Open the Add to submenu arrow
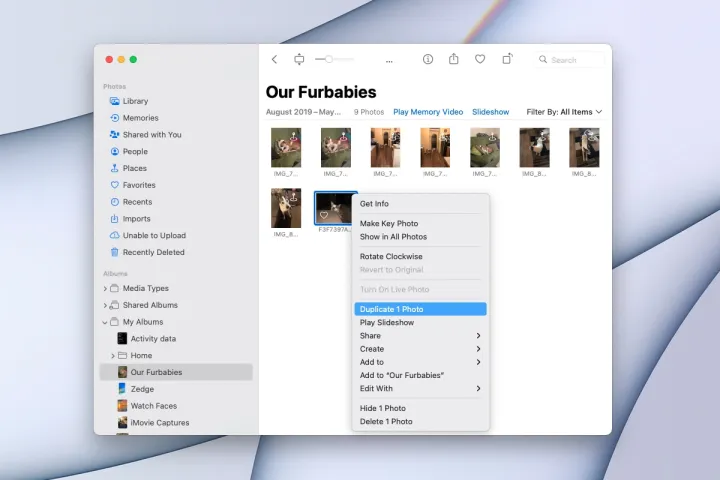720x480 pixels. point(478,362)
